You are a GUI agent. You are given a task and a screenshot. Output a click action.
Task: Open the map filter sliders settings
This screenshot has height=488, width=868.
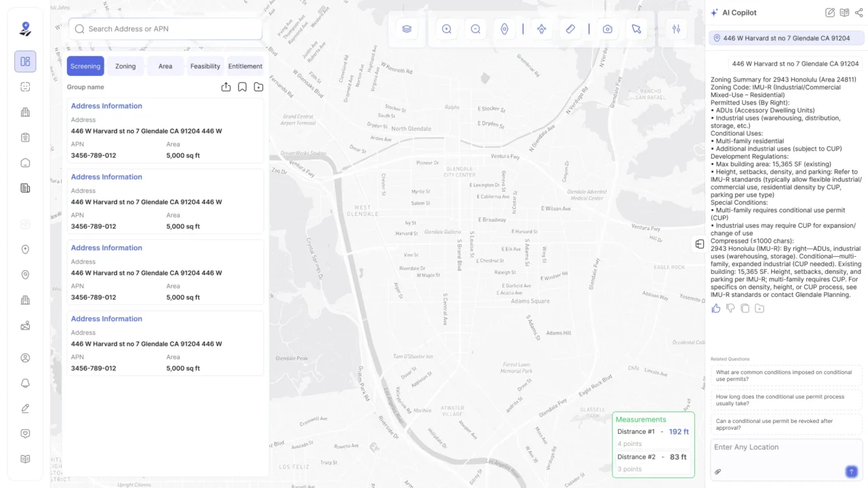tap(676, 29)
